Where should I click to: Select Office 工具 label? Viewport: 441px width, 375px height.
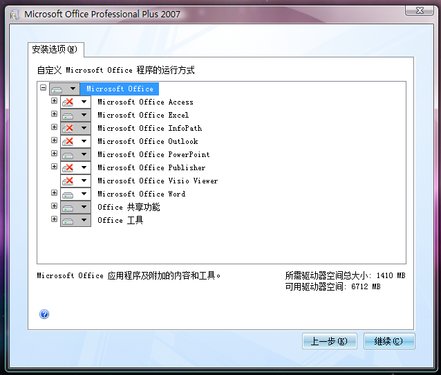click(x=120, y=220)
